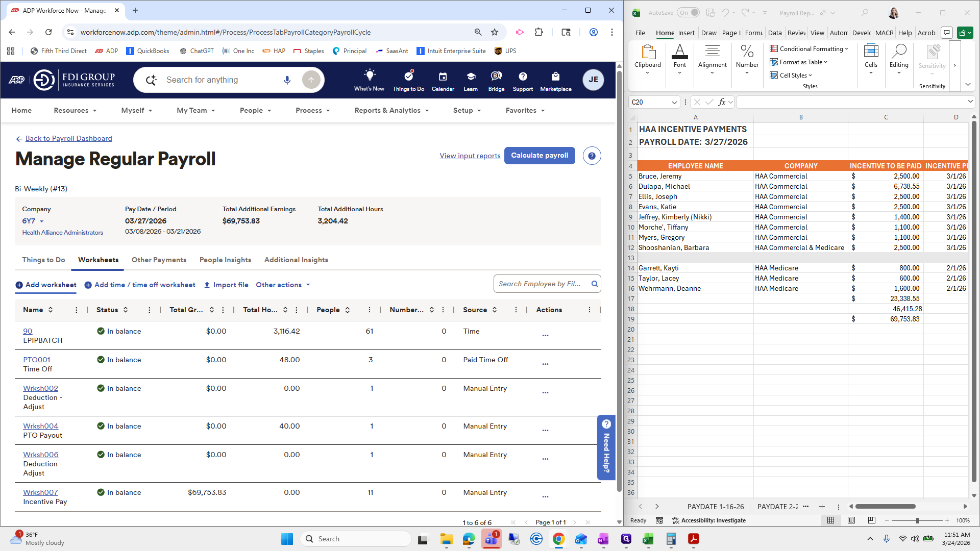Open the Other actions dropdown
Image resolution: width=980 pixels, height=551 pixels.
[283, 285]
